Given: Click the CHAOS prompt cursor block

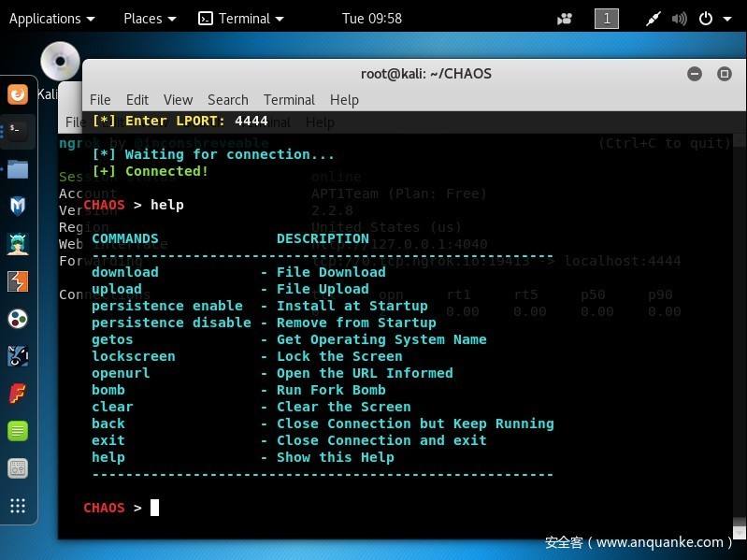Looking at the screenshot, I should [x=154, y=508].
